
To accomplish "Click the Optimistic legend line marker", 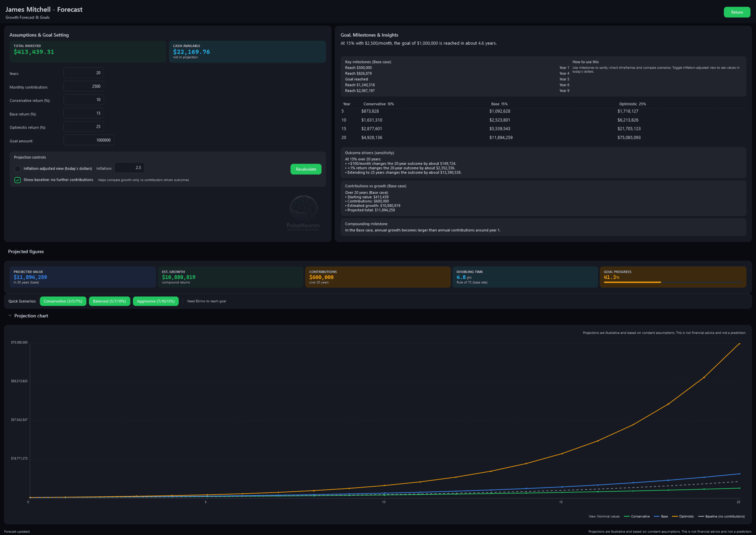I will [x=675, y=516].
